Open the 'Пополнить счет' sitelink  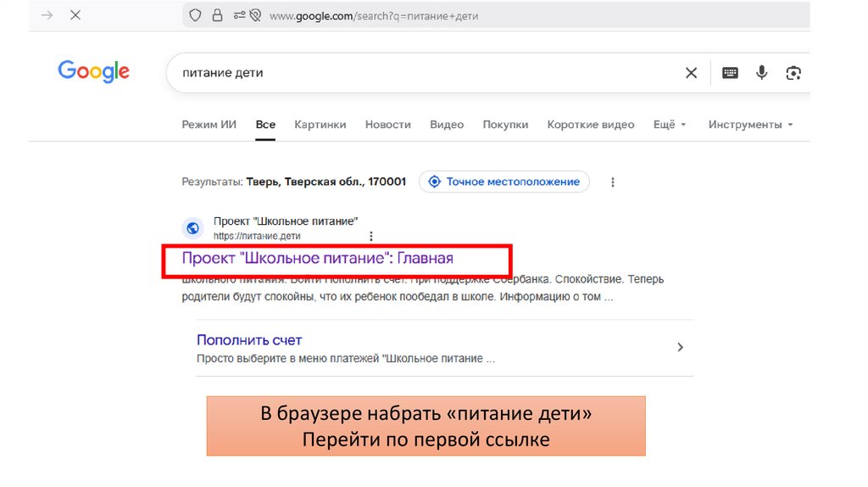tap(249, 339)
